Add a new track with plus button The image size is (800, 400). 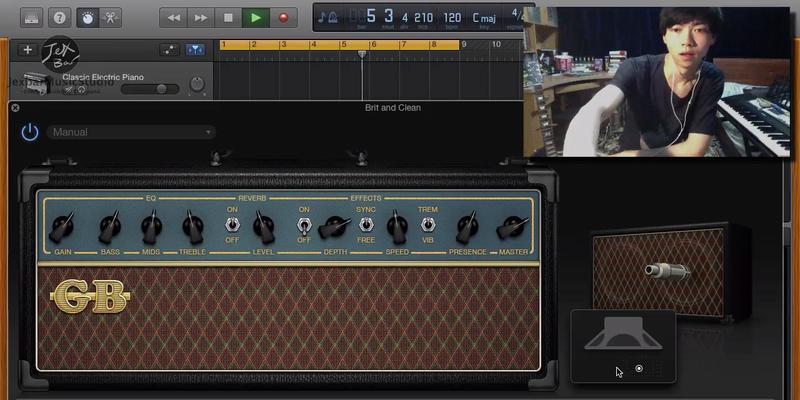[x=28, y=49]
